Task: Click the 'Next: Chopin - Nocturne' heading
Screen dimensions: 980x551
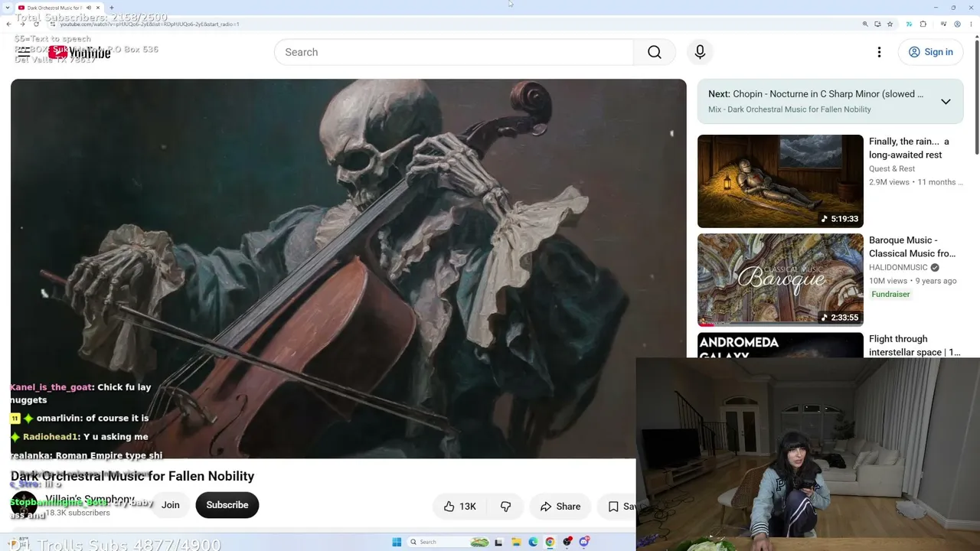Action: coord(815,94)
